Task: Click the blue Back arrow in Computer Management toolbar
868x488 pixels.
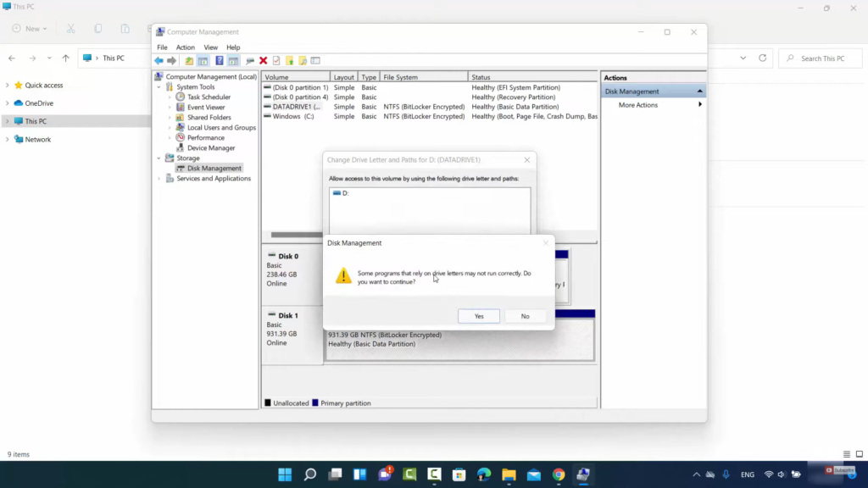Action: 159,61
